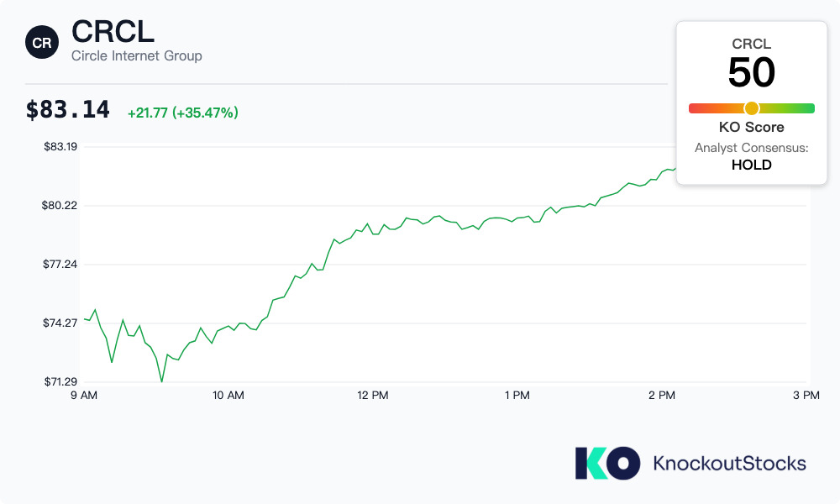Select the 12 PM axis label
840x504 pixels.
[x=375, y=395]
